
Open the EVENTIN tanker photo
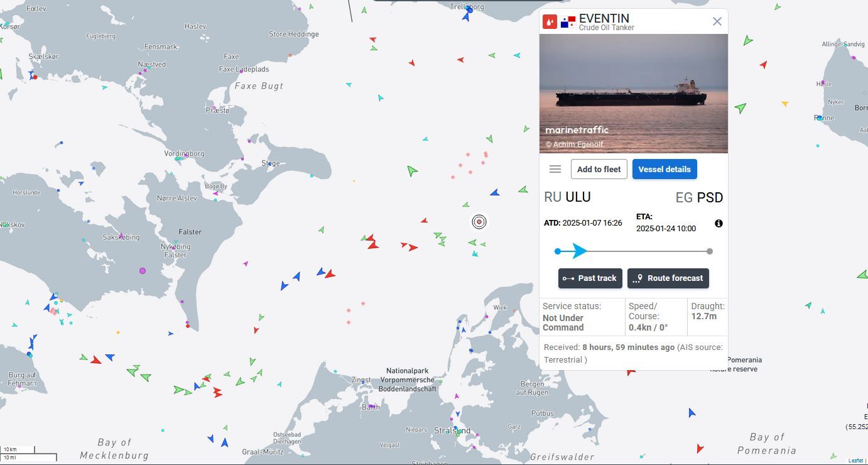tap(633, 93)
